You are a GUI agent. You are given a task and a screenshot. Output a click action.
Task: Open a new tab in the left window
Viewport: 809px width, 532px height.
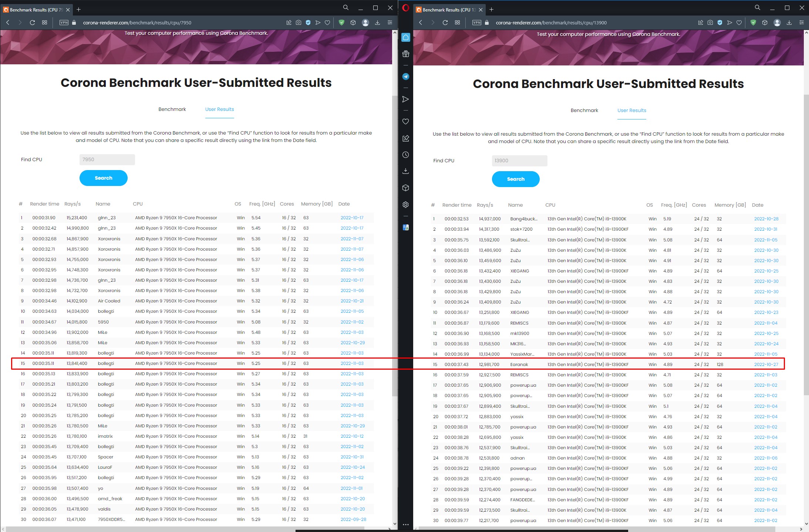79,10
